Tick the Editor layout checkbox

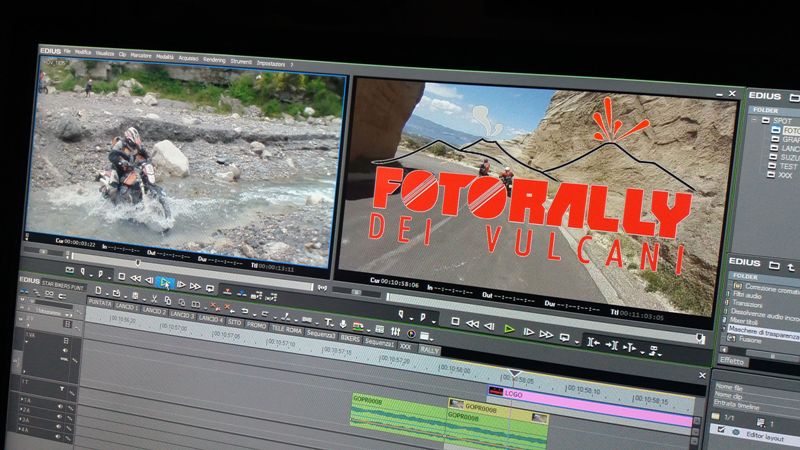pos(721,430)
